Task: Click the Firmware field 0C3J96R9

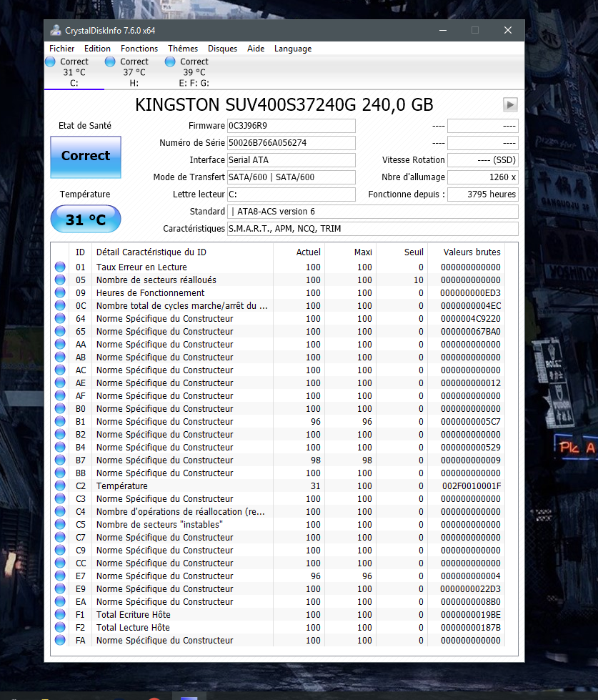Action: pyautogui.click(x=291, y=126)
